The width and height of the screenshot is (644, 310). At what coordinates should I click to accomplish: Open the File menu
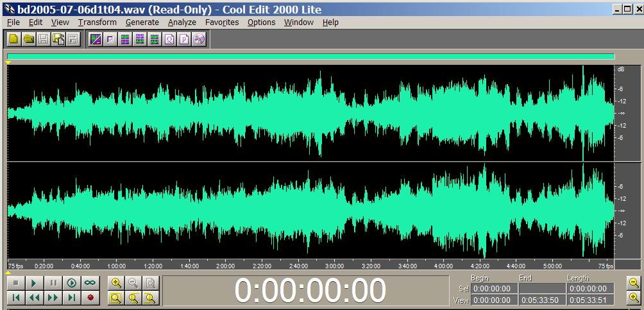click(13, 22)
